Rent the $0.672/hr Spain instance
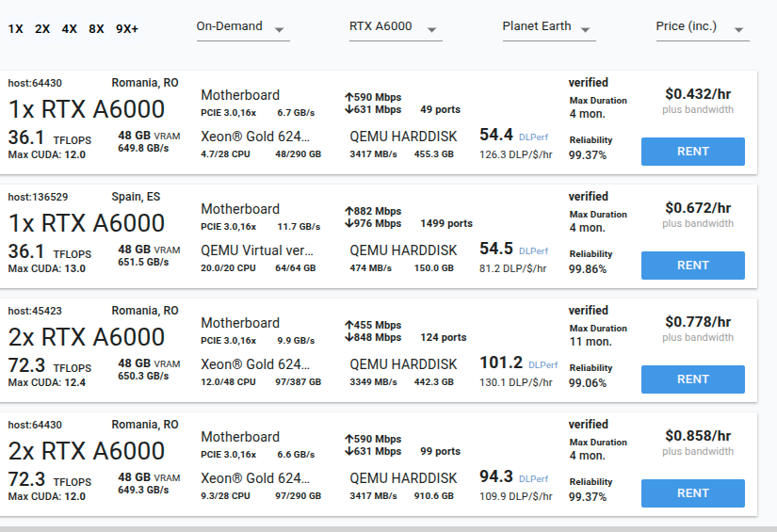777x532 pixels. pyautogui.click(x=693, y=265)
